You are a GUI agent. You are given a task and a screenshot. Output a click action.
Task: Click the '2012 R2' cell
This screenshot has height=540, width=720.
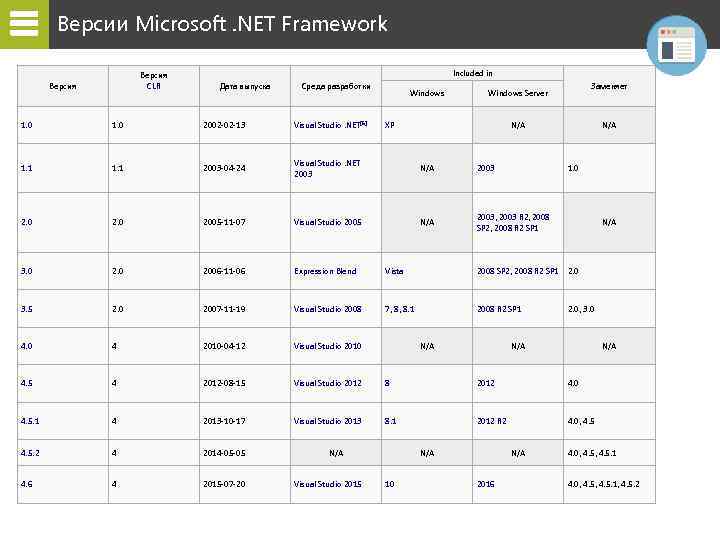pyautogui.click(x=492, y=421)
